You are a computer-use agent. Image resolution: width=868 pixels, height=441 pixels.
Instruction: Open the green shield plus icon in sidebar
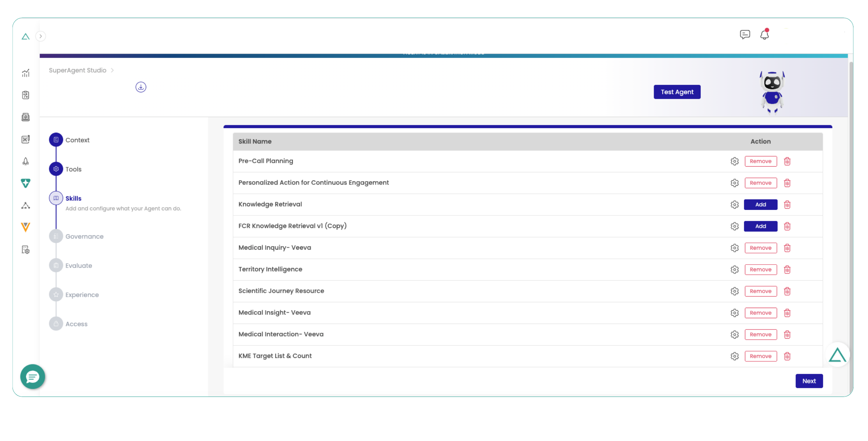(26, 183)
